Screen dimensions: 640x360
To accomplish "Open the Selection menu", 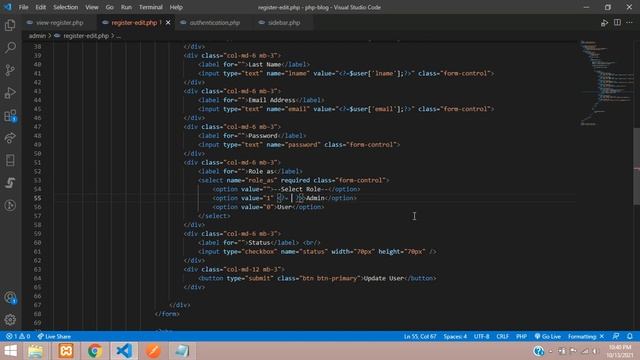I will (65, 7).
